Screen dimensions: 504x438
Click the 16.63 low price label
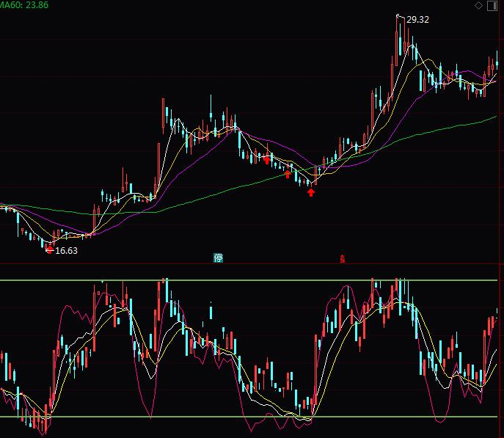coord(66,250)
